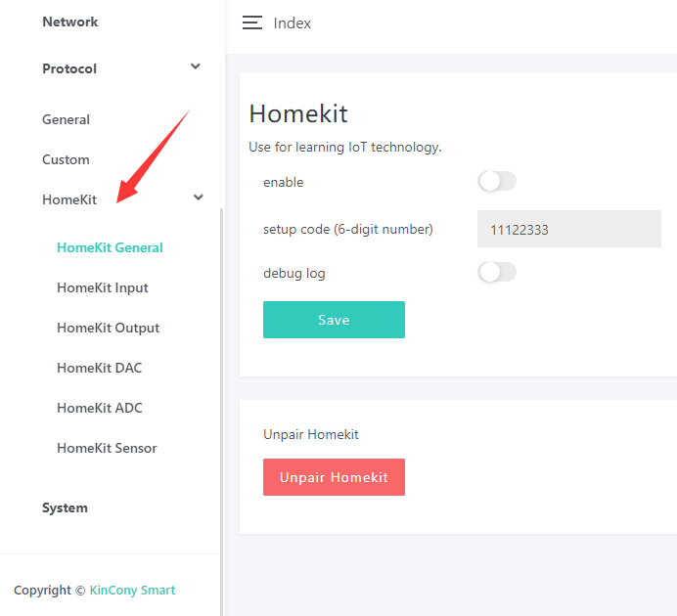This screenshot has width=677, height=616.
Task: Open HomeKit General page
Action: [110, 247]
